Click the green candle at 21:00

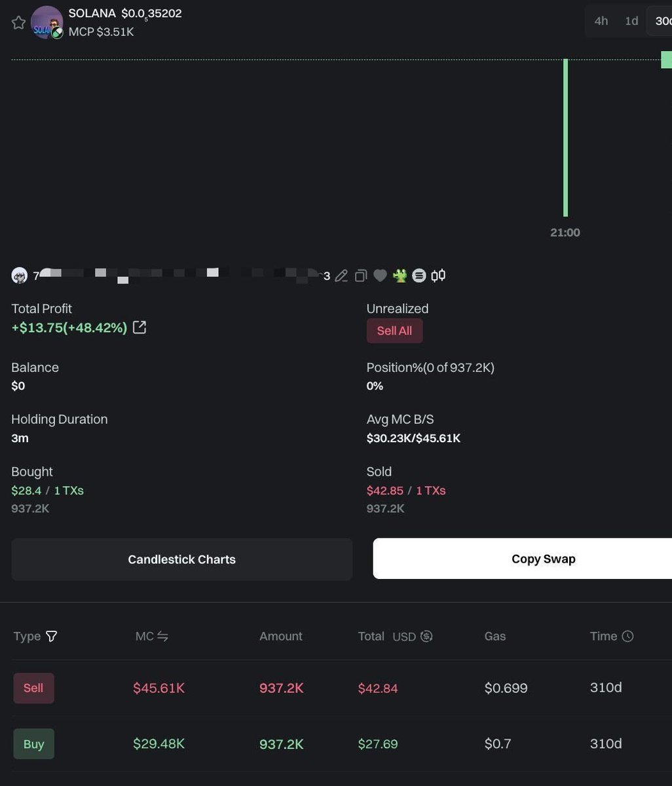click(x=565, y=138)
